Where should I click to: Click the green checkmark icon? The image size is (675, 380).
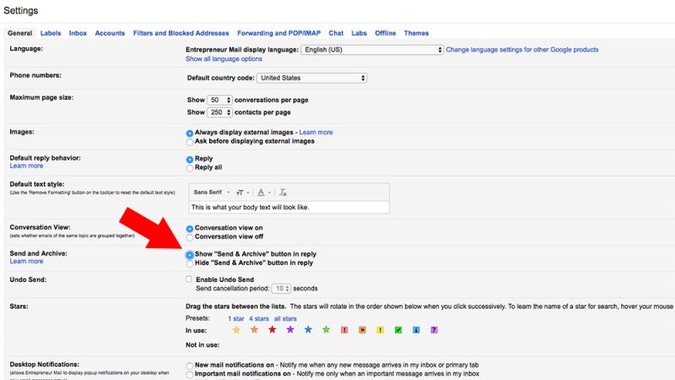click(398, 330)
